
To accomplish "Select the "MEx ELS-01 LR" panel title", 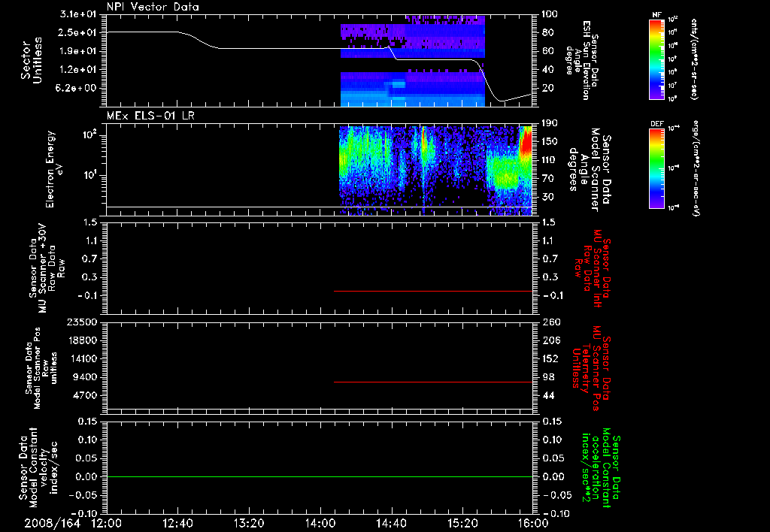I will 150,116.
